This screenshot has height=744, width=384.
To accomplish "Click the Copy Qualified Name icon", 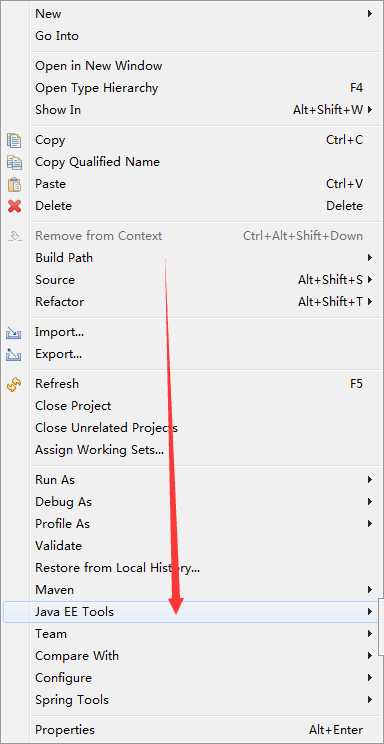I will coord(14,162).
